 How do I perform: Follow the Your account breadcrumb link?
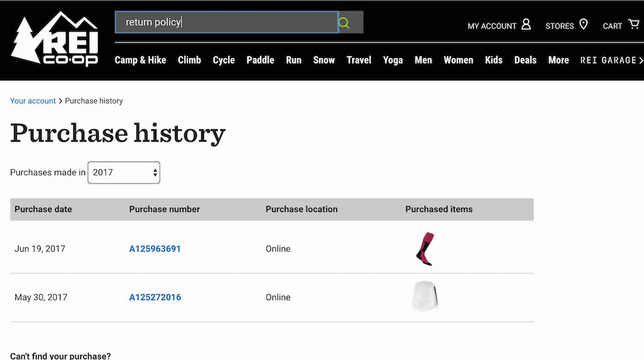(33, 101)
